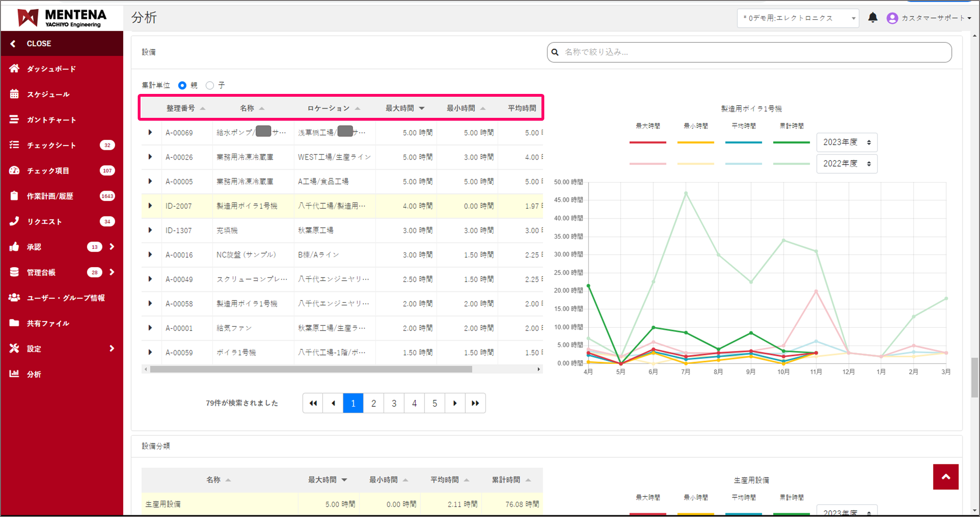
Task: Expand row A-00069 with the triangle
Action: tap(150, 132)
